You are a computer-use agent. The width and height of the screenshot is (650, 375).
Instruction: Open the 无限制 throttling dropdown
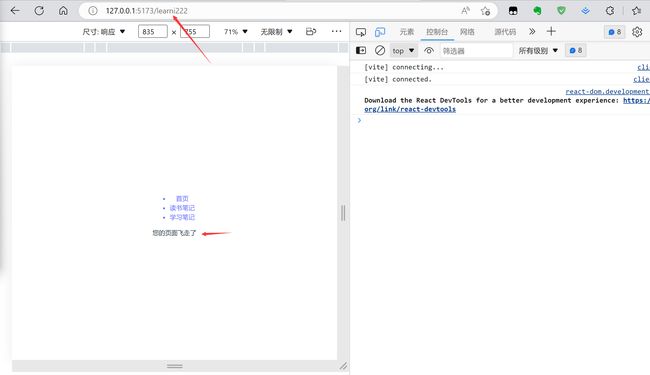tap(276, 31)
